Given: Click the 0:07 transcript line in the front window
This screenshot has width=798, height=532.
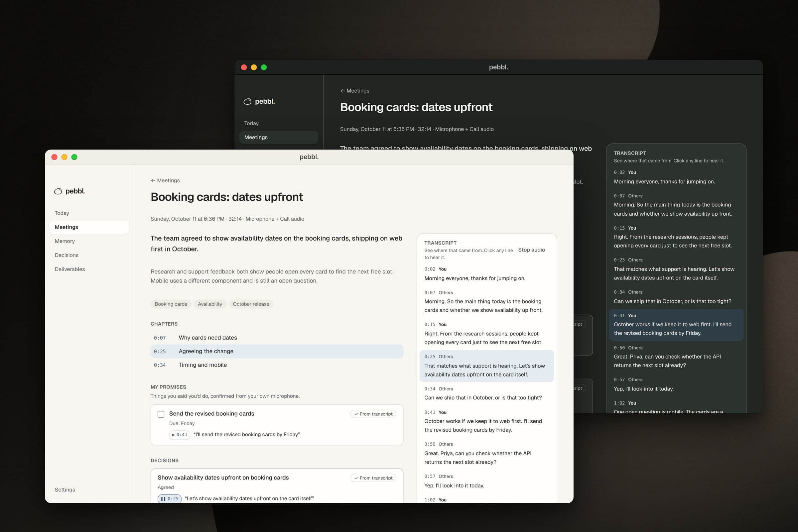Looking at the screenshot, I should [486, 301].
